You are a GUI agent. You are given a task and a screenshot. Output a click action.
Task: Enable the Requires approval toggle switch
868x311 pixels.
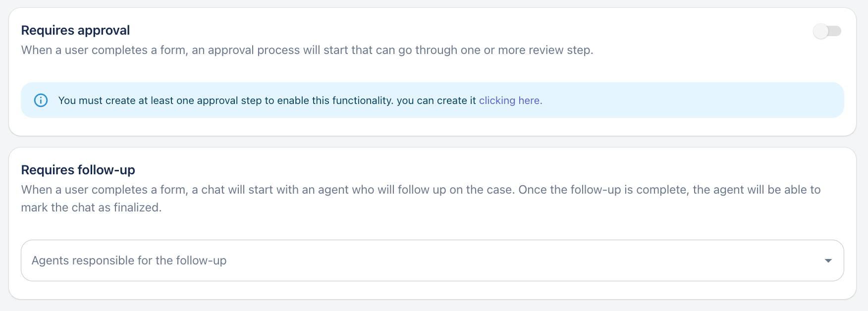click(x=827, y=31)
